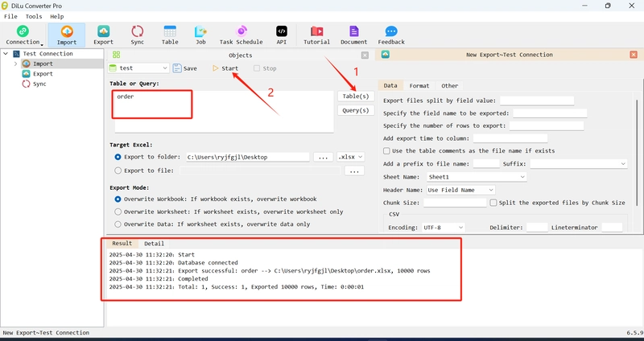
Task: Click the Objects panel grid icon
Action: tap(116, 55)
